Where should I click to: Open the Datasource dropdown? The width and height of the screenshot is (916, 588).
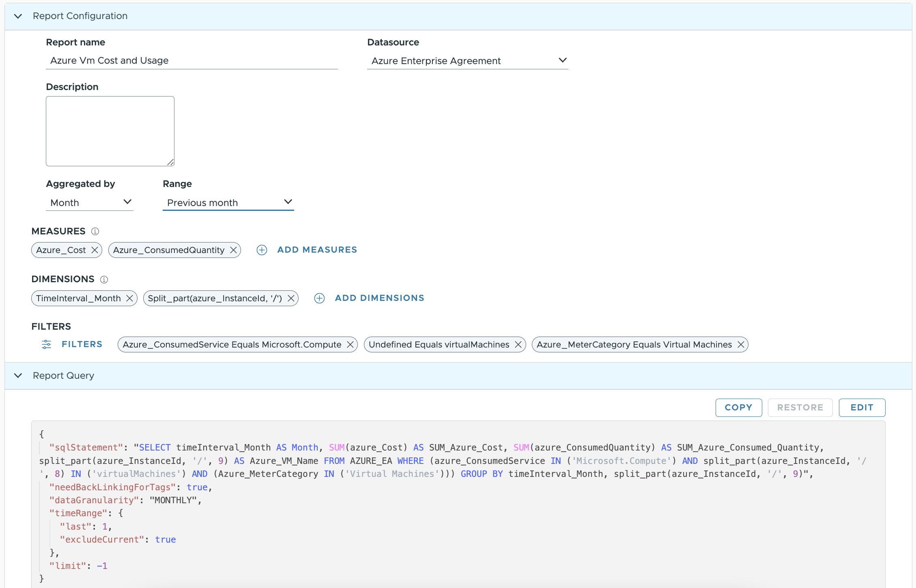[x=467, y=61]
